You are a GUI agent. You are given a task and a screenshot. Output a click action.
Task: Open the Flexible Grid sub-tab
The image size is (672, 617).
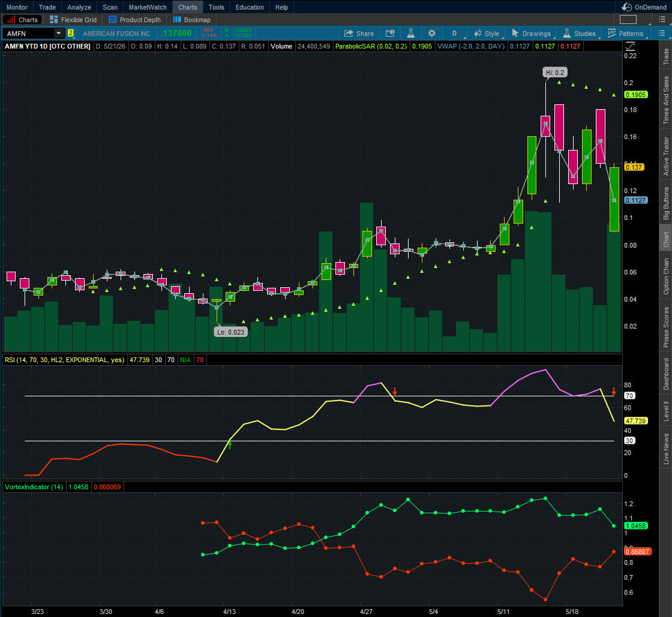point(73,20)
